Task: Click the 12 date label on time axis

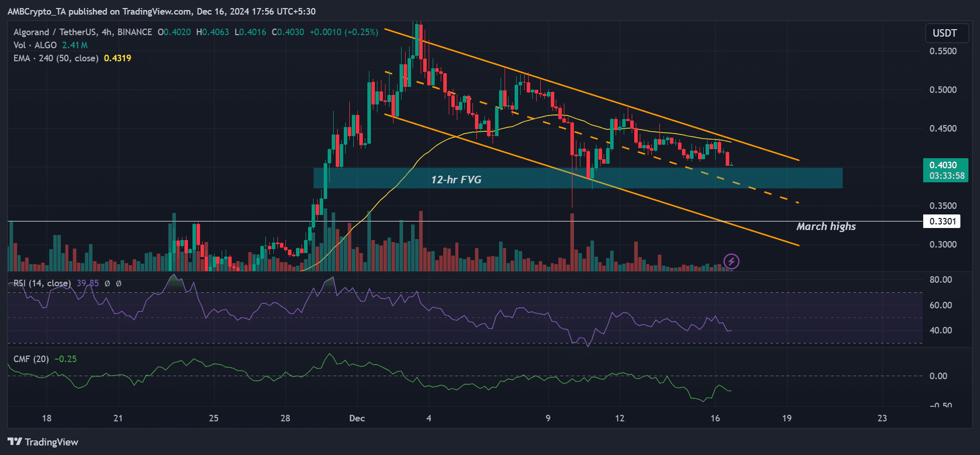Action: click(620, 418)
